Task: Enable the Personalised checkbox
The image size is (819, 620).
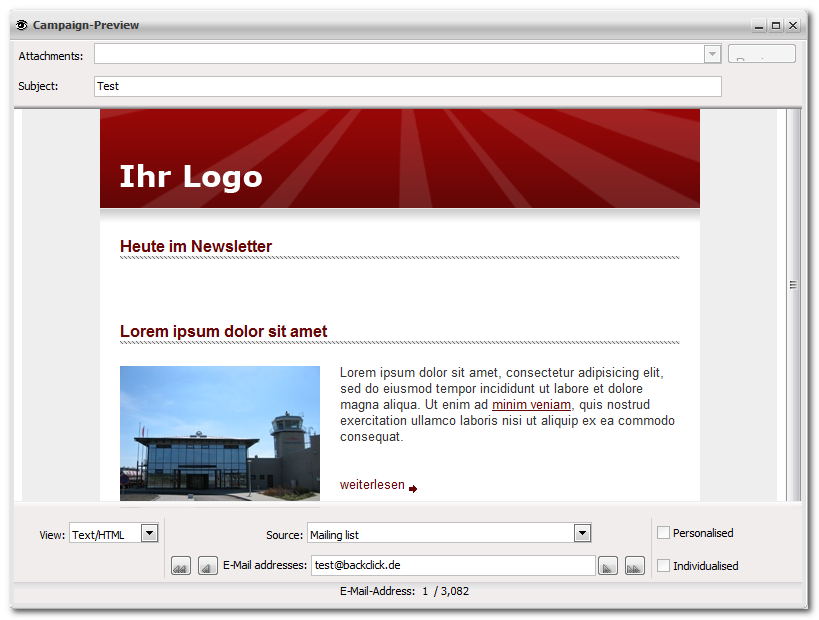Action: (663, 533)
